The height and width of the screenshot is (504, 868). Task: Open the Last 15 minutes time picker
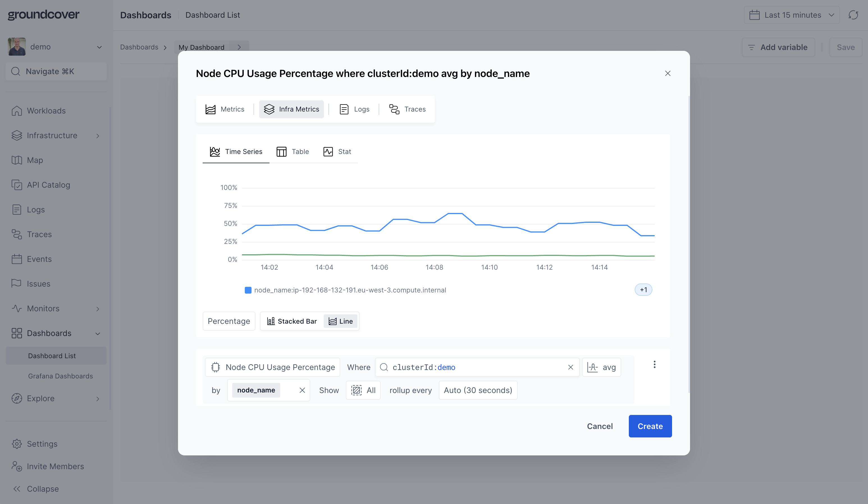pyautogui.click(x=792, y=15)
